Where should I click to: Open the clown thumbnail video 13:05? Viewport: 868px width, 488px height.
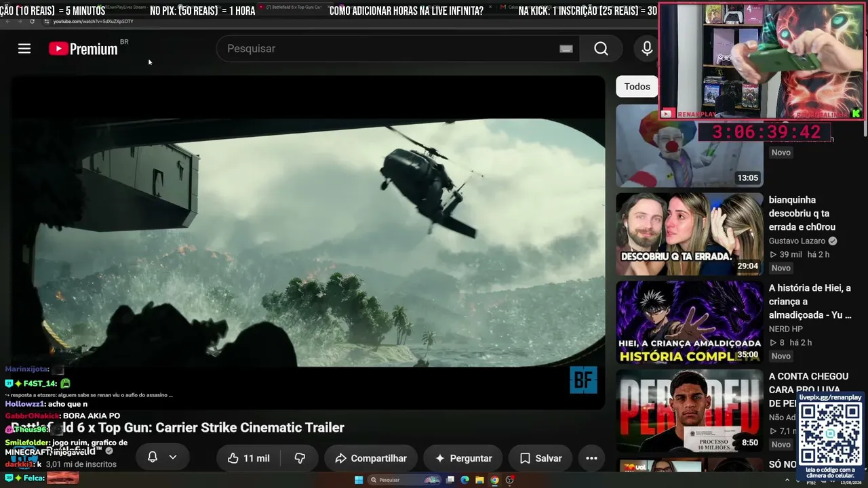(x=689, y=145)
